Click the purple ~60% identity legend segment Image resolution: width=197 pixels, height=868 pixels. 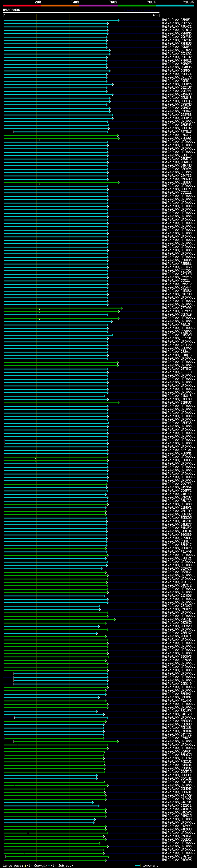coord(99,6)
